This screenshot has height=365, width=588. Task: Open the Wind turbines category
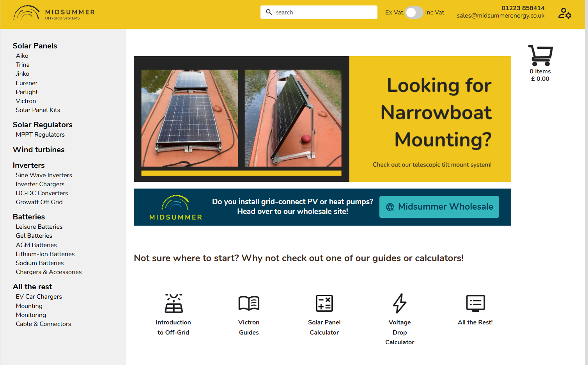click(x=39, y=150)
